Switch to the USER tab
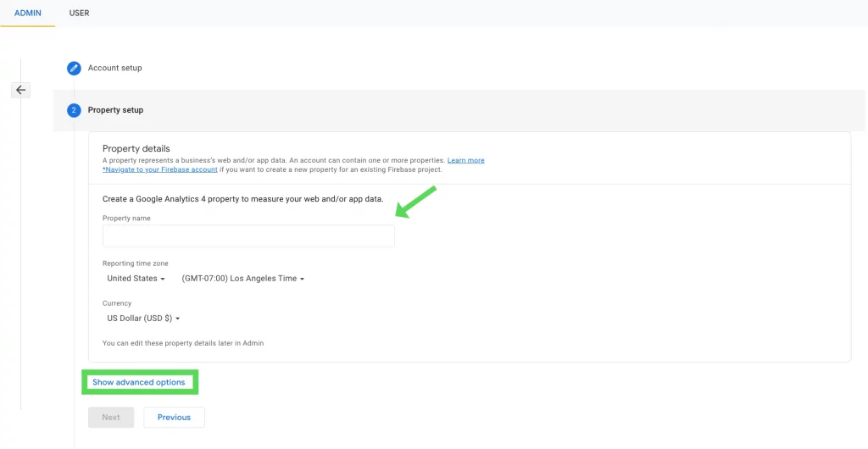868x449 pixels. pyautogui.click(x=79, y=13)
